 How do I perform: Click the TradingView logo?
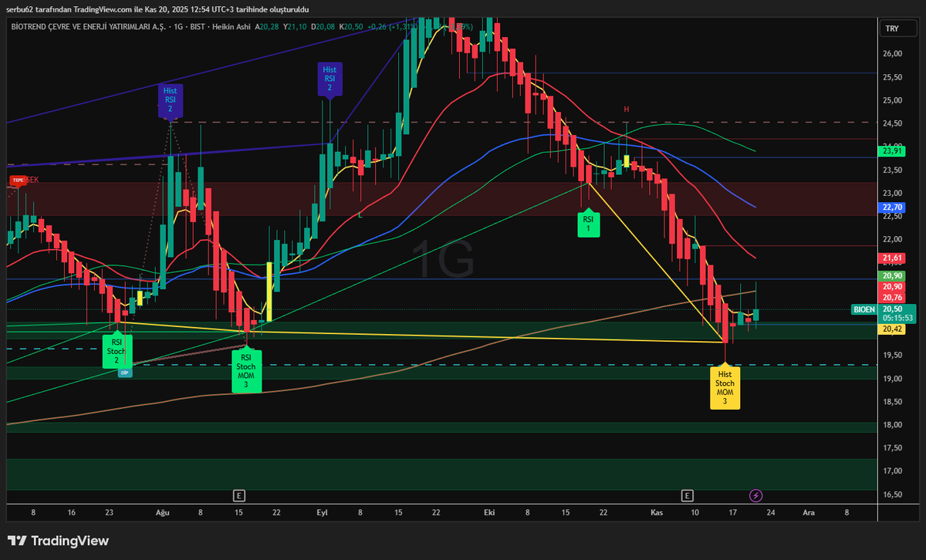point(59,541)
